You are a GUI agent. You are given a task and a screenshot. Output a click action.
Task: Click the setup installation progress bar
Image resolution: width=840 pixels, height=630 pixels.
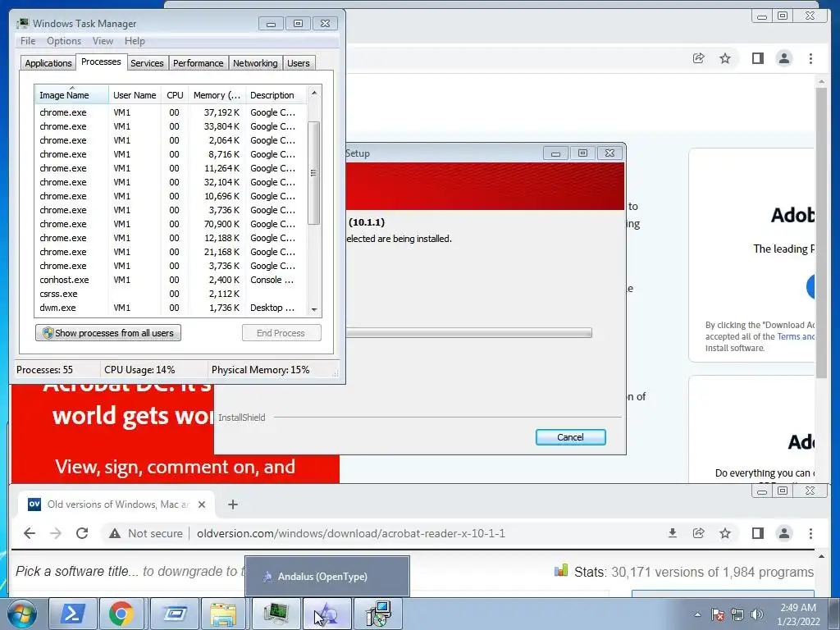click(468, 333)
